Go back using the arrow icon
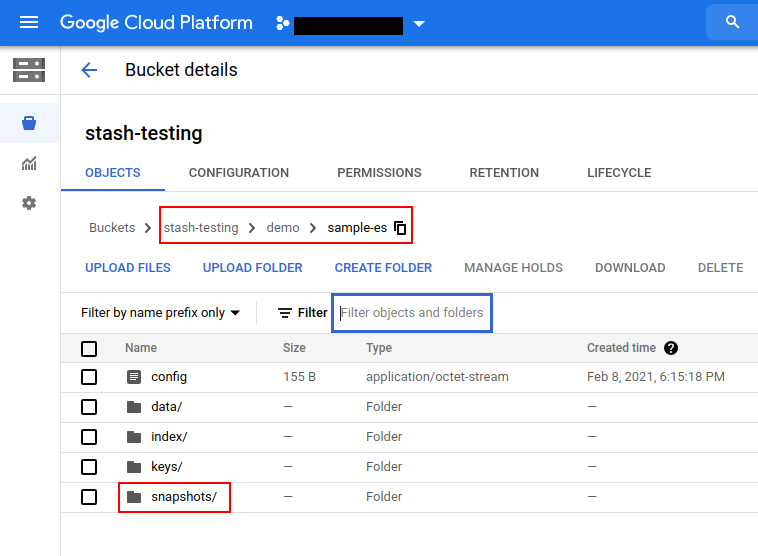Screen dimensions: 758x556 (x=89, y=70)
